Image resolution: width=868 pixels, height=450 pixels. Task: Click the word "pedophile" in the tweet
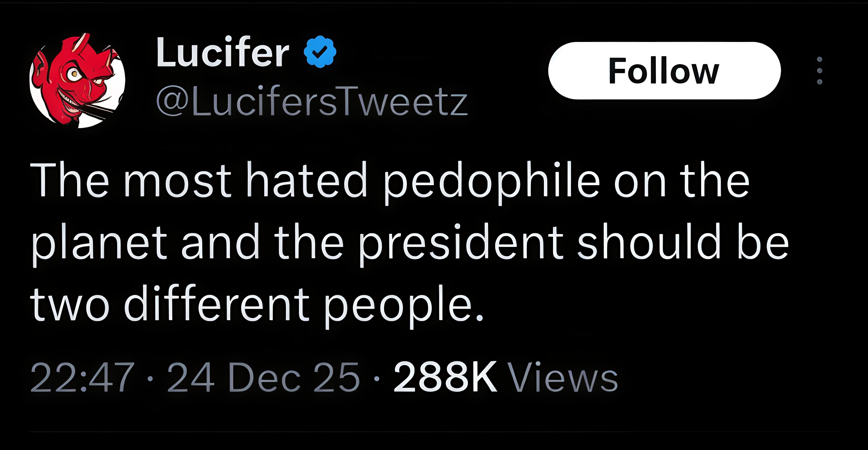(492, 180)
